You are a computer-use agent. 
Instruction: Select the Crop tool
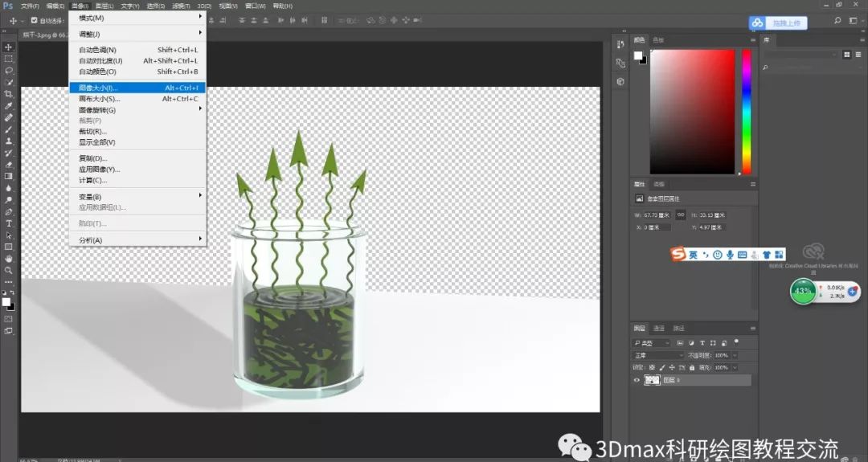click(9, 94)
